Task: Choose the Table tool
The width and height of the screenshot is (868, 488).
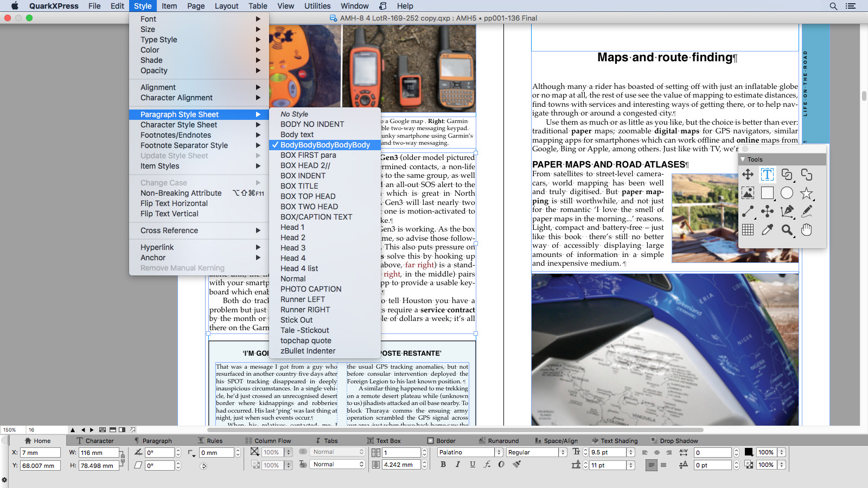Action: click(748, 230)
